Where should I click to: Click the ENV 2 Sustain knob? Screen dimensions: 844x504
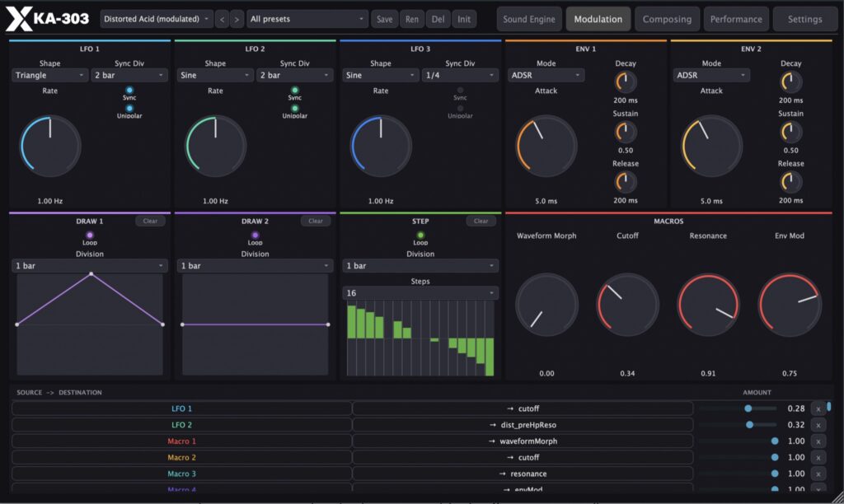click(x=790, y=132)
